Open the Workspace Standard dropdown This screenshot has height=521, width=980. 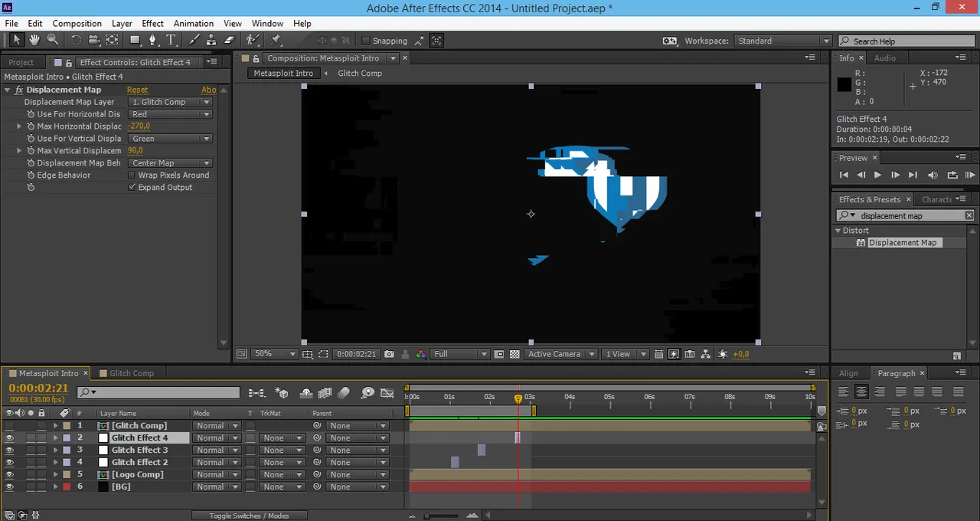click(782, 41)
